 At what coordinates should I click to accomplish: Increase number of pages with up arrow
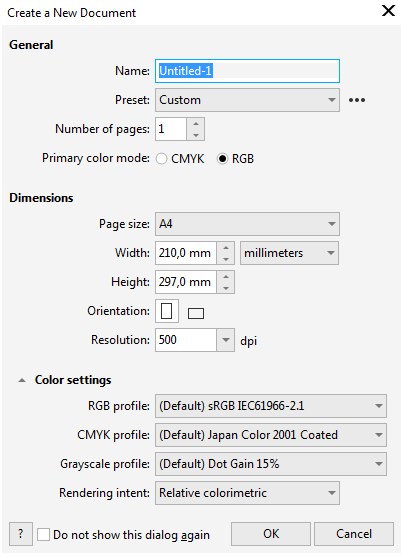click(x=196, y=123)
